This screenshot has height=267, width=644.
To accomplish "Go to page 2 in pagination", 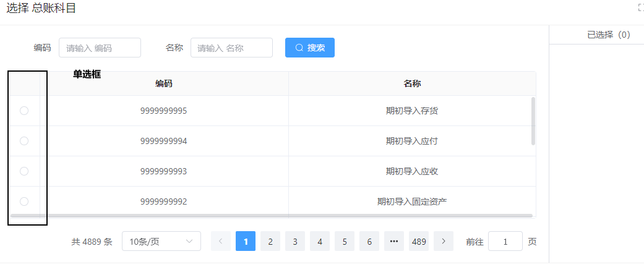I will pyautogui.click(x=270, y=242).
